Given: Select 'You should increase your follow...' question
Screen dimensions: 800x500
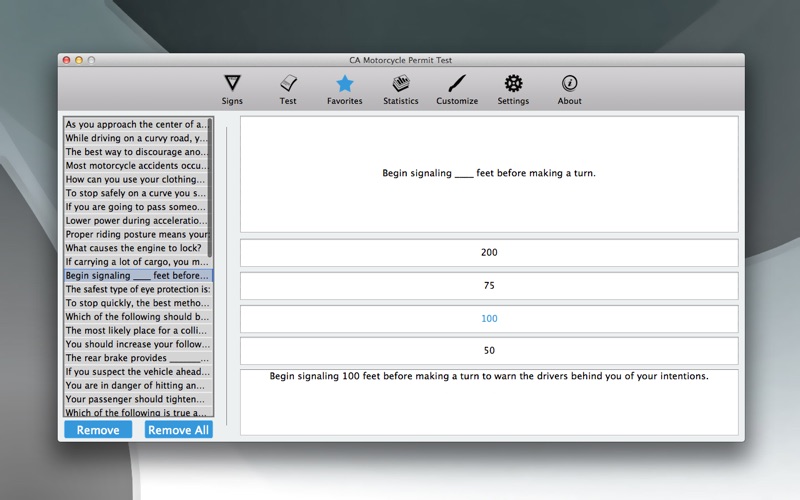Looking at the screenshot, I should [138, 344].
